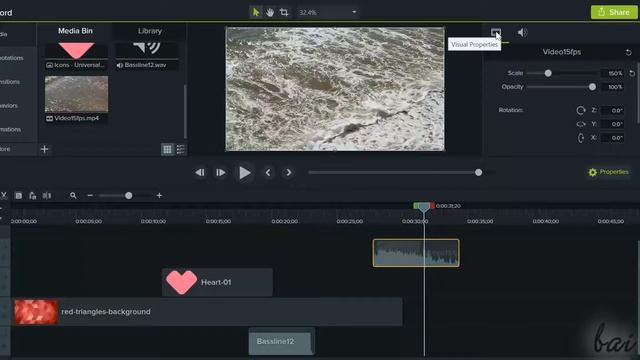Adjust the Opacity slider handle
This screenshot has width=640, height=360.
(x=592, y=87)
